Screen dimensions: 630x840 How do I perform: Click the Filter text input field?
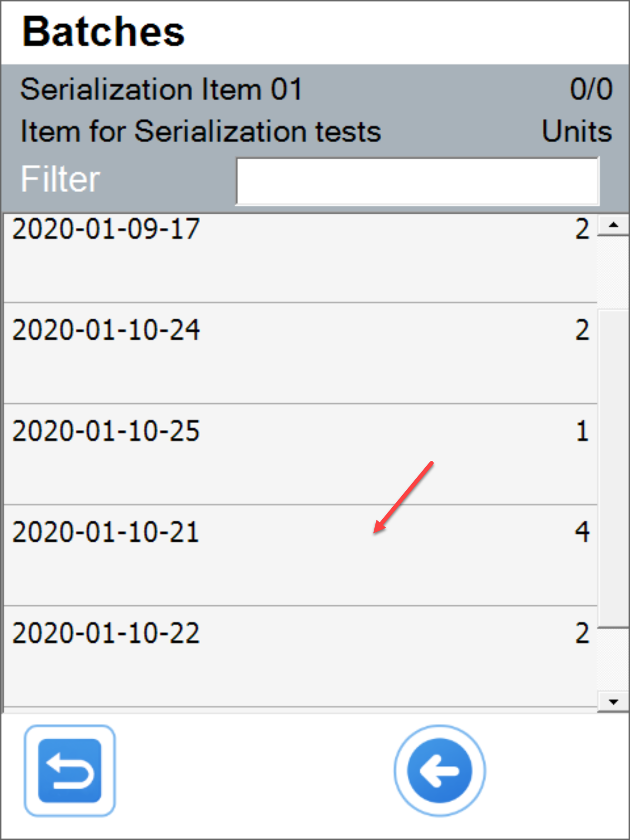[x=417, y=181]
